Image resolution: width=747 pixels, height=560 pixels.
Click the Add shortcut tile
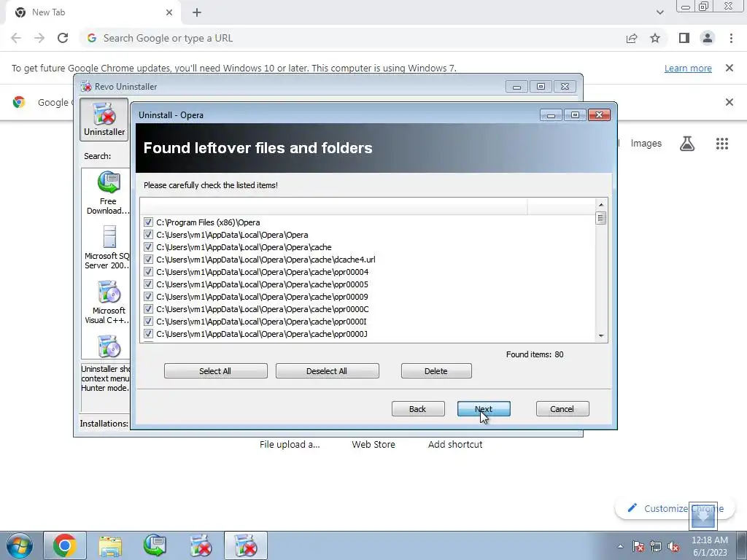click(x=455, y=444)
